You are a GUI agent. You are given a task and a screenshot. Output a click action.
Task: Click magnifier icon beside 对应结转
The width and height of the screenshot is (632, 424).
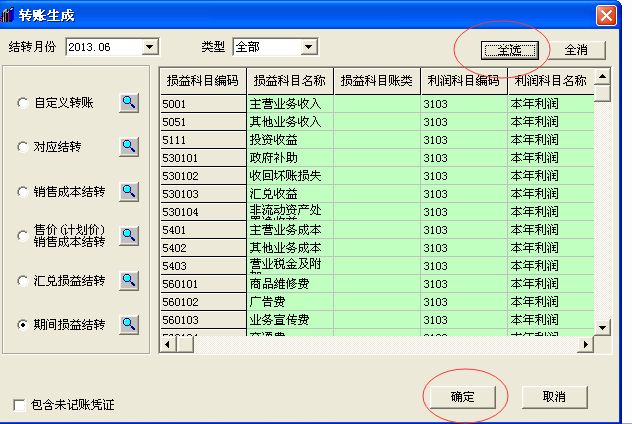coord(129,146)
